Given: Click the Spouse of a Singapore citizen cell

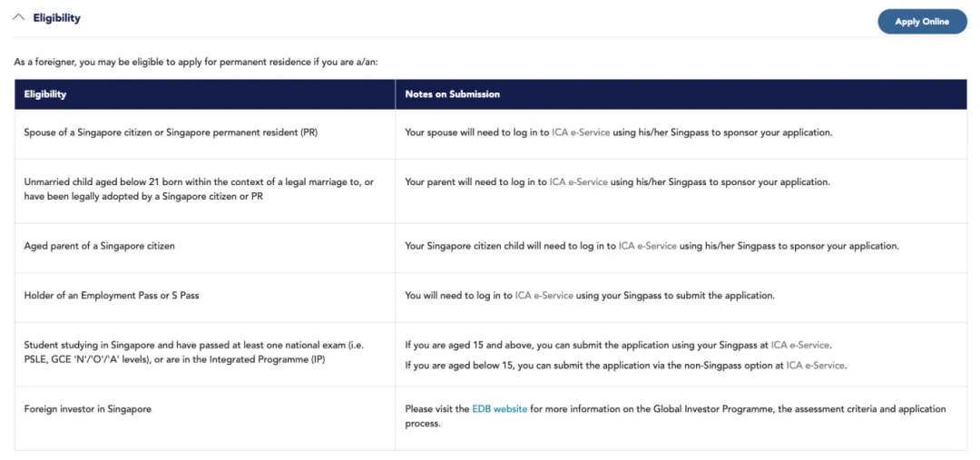Looking at the screenshot, I should click(205, 133).
